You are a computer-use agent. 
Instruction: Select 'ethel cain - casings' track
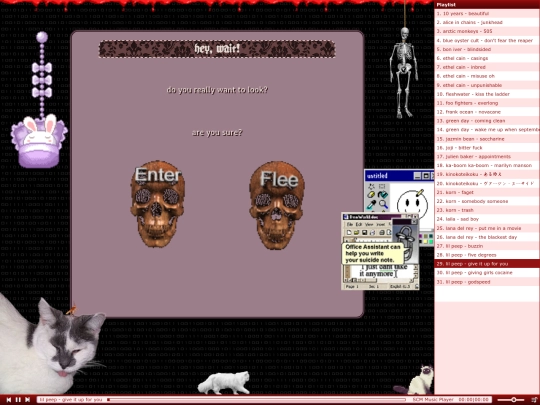pos(487,58)
